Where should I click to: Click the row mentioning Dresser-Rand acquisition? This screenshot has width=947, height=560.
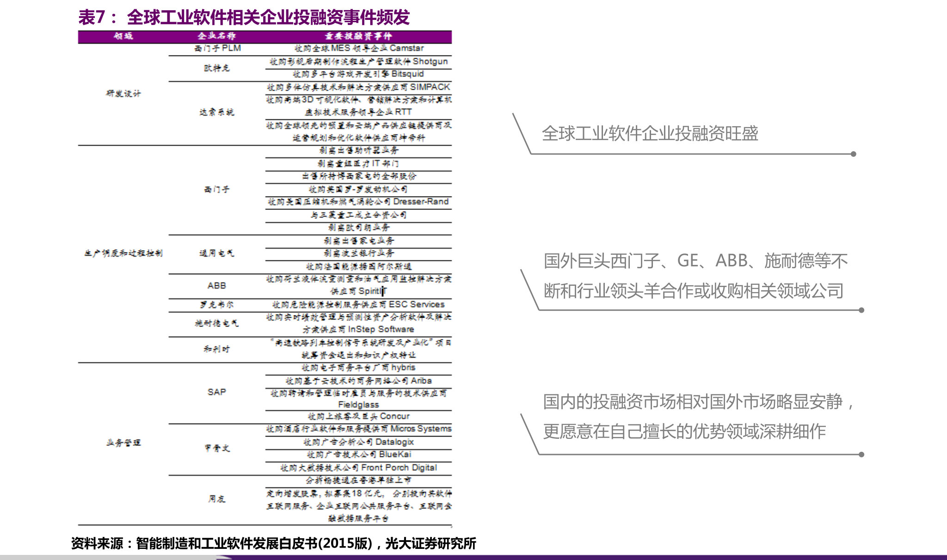(358, 202)
